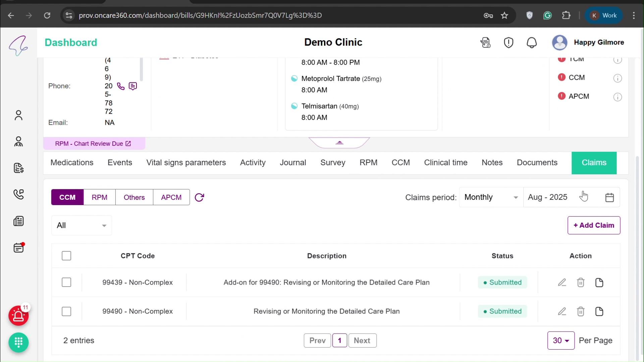644x362 pixels.
Task: Select the APCM sub-tab
Action: point(171,197)
